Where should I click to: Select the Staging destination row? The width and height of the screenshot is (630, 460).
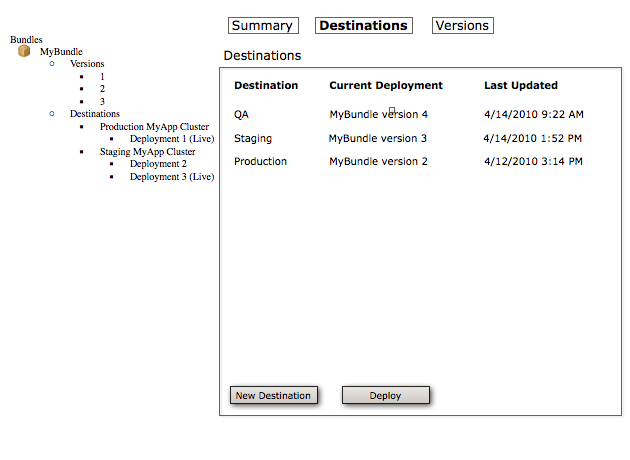(253, 139)
